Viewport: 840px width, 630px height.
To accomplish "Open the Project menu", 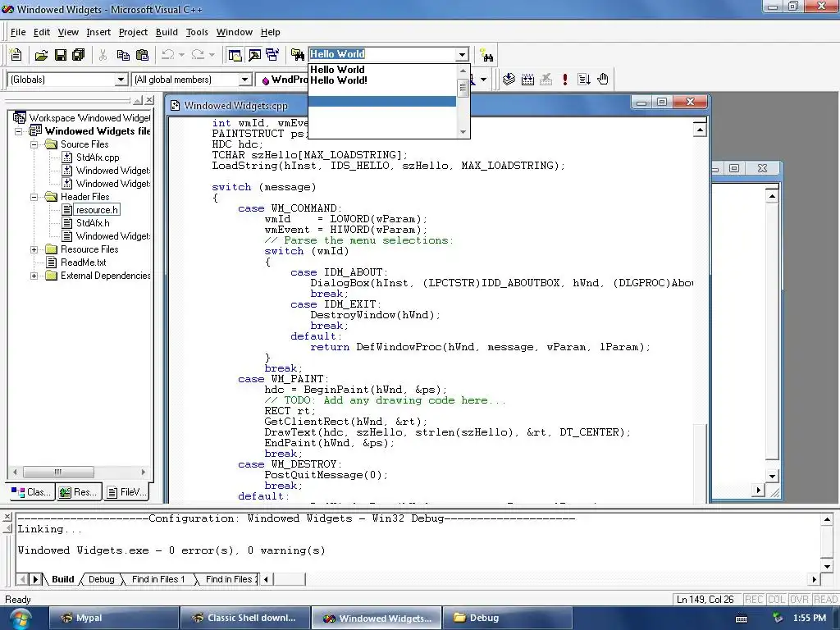I will 133,32.
